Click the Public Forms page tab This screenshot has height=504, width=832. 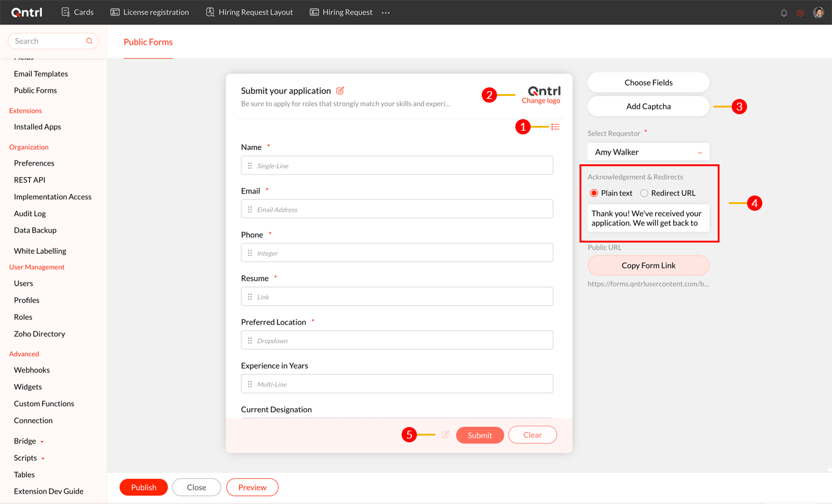click(148, 42)
